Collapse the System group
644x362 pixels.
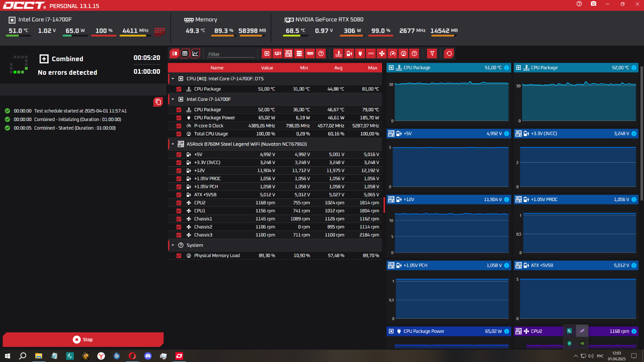pos(173,245)
